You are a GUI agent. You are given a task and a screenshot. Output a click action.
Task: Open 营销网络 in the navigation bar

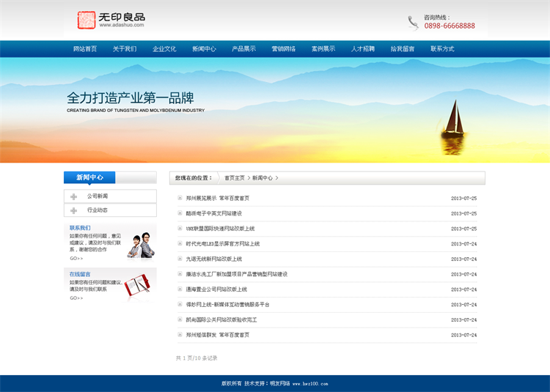pyautogui.click(x=283, y=48)
